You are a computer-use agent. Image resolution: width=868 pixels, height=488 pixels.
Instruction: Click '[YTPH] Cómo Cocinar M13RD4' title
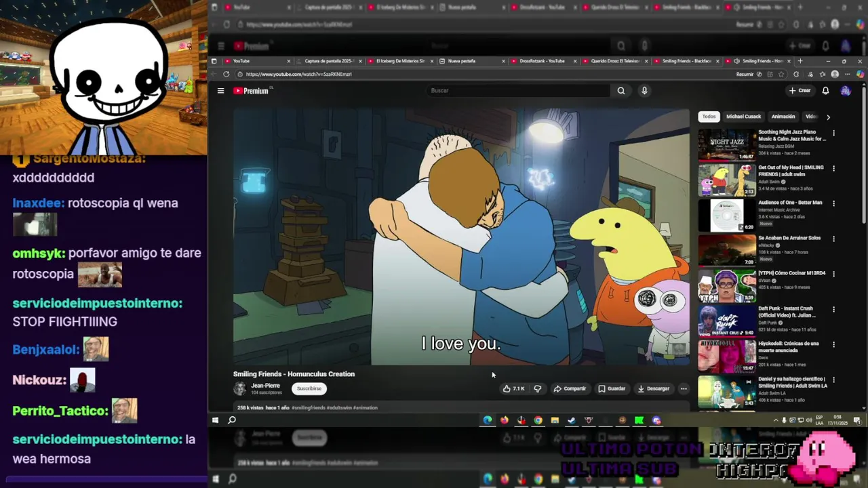pyautogui.click(x=792, y=273)
